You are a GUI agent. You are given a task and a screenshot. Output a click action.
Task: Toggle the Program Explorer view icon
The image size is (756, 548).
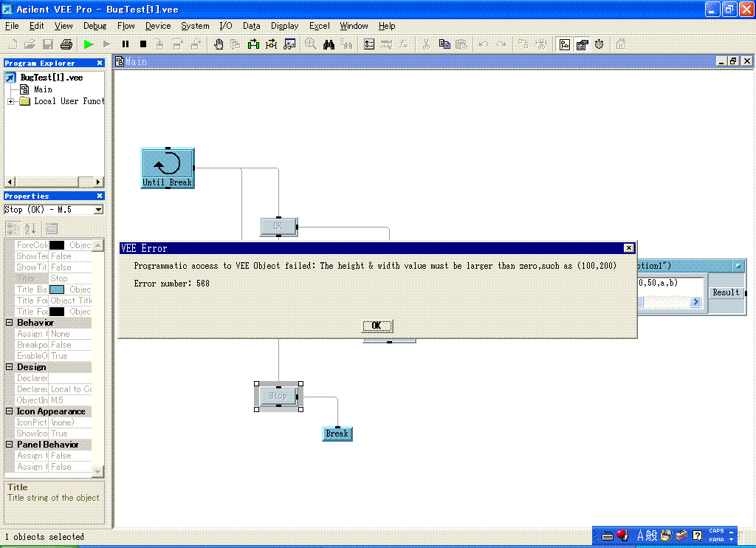tap(565, 44)
